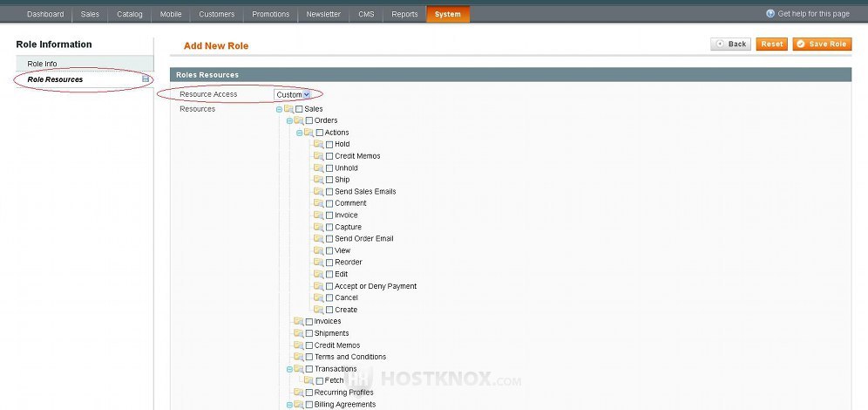The height and width of the screenshot is (410, 868).
Task: Click the folder icon beside Shipments
Action: 299,333
